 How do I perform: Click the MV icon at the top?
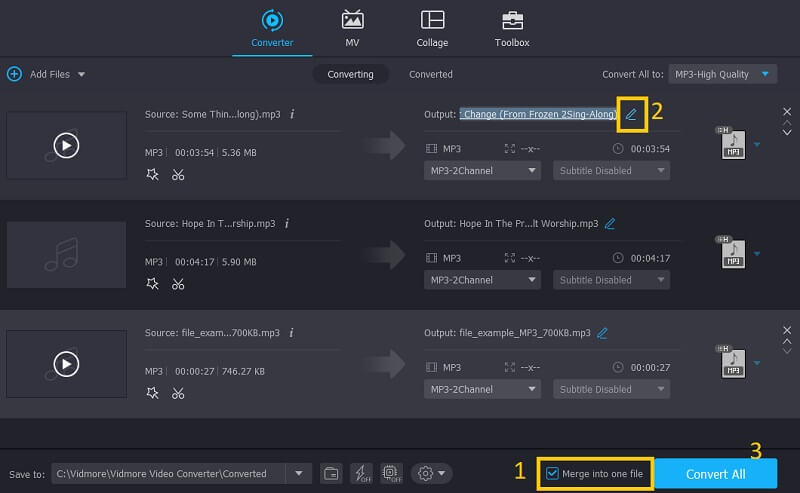352,20
